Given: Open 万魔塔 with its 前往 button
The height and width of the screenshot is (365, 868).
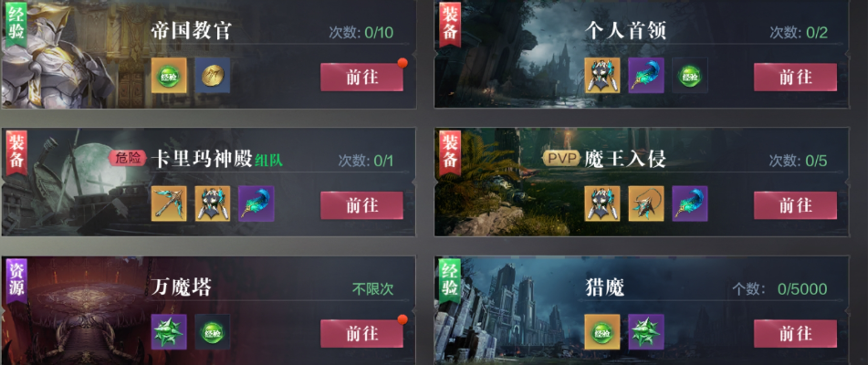Looking at the screenshot, I should (362, 334).
